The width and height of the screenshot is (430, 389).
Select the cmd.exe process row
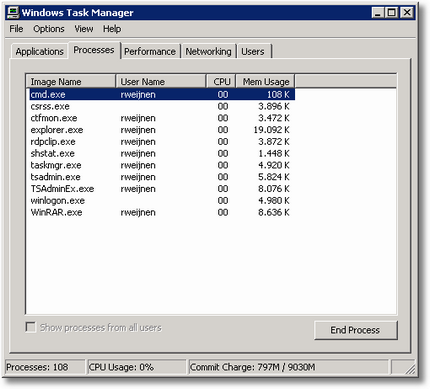[x=162, y=94]
